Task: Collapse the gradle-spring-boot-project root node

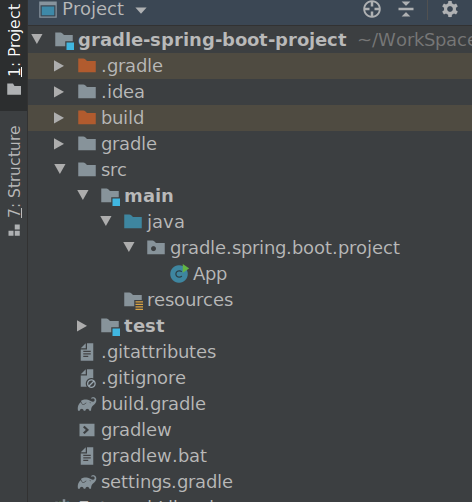Action: pyautogui.click(x=37, y=39)
